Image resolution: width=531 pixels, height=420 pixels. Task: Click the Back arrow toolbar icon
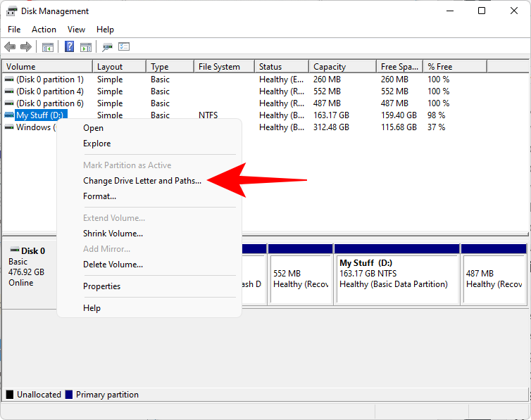pyautogui.click(x=10, y=47)
